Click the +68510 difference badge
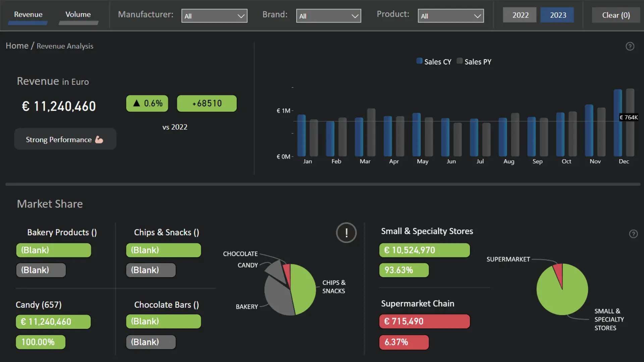644x362 pixels. tap(207, 103)
